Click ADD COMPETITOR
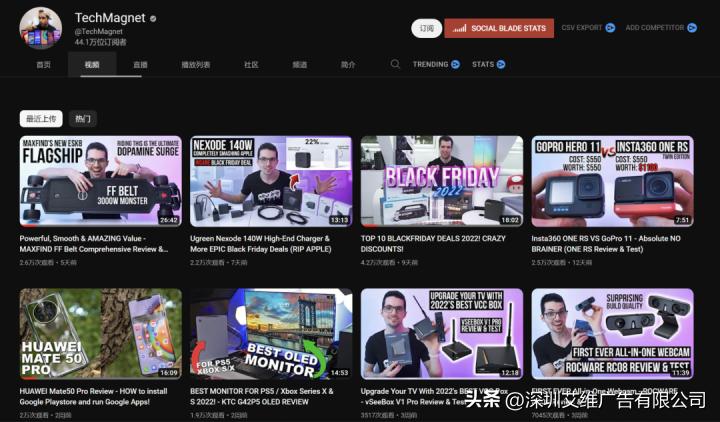 [x=655, y=28]
